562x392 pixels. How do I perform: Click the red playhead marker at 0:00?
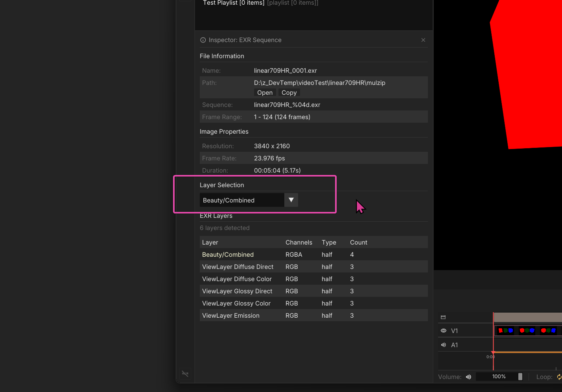click(493, 353)
